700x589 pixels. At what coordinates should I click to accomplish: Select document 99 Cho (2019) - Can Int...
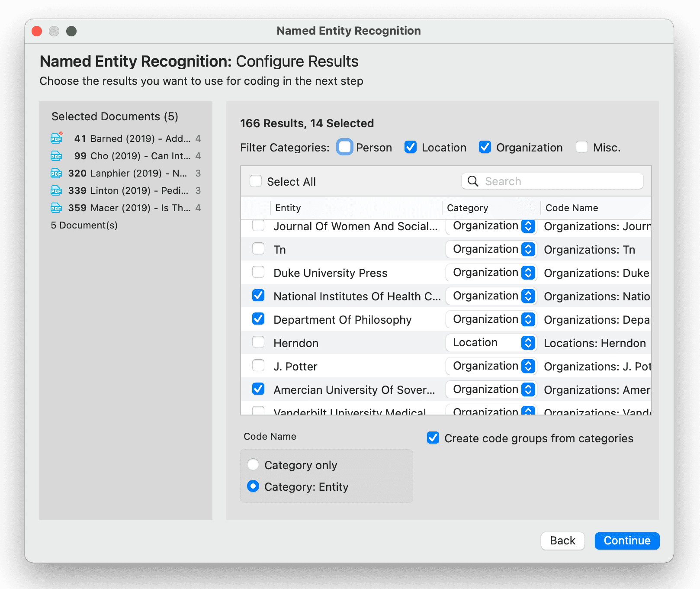click(126, 156)
